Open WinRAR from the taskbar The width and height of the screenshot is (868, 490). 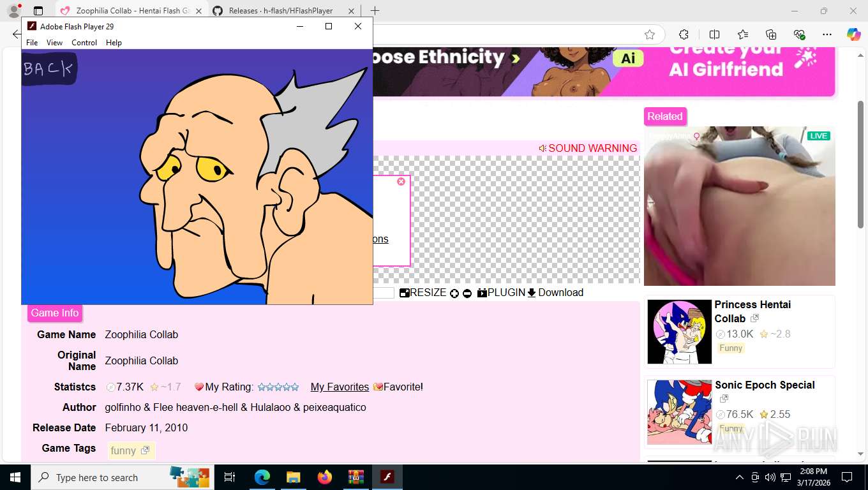(x=355, y=477)
